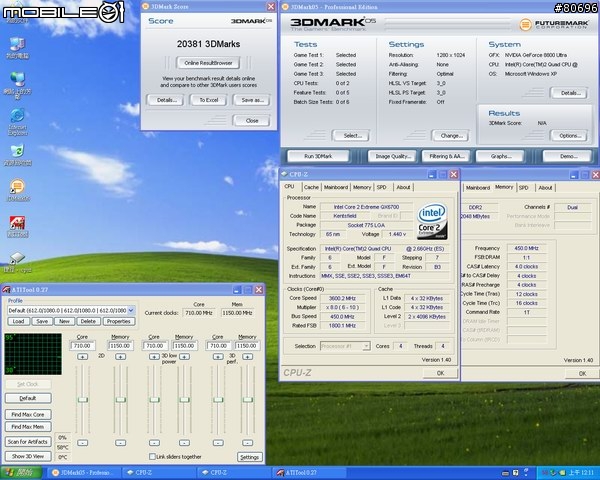Click the 3DMark Score window title icon
The height and width of the screenshot is (480, 600).
(145, 7)
